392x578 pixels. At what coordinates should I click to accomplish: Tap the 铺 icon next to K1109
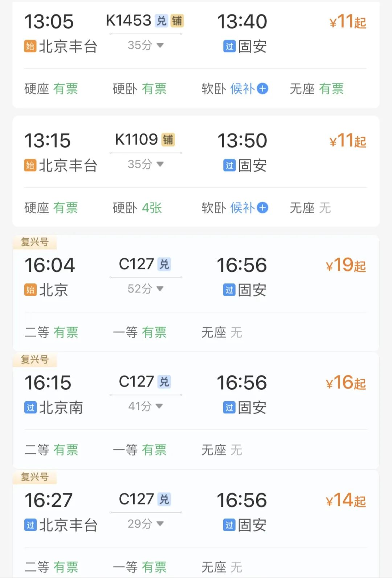click(168, 139)
